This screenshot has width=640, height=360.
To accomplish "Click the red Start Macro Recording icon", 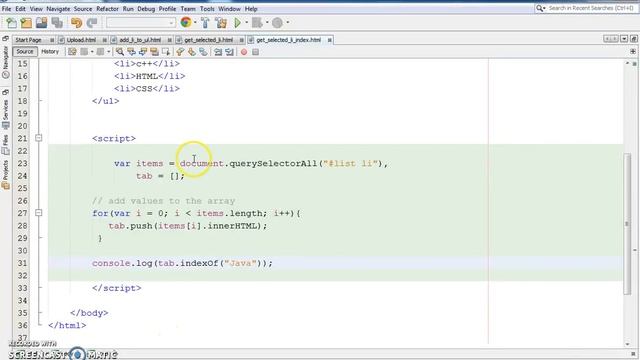I will coord(244,52).
